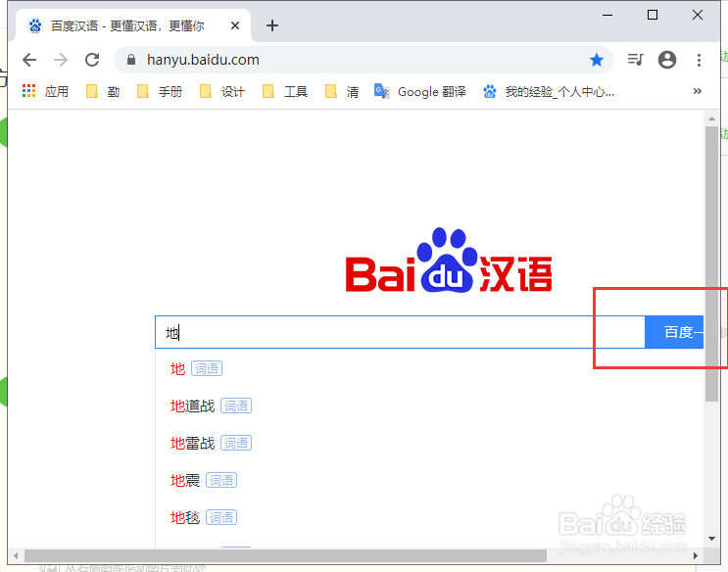Reload the Baidu Hanyu page
This screenshot has width=728, height=572.
[92, 60]
